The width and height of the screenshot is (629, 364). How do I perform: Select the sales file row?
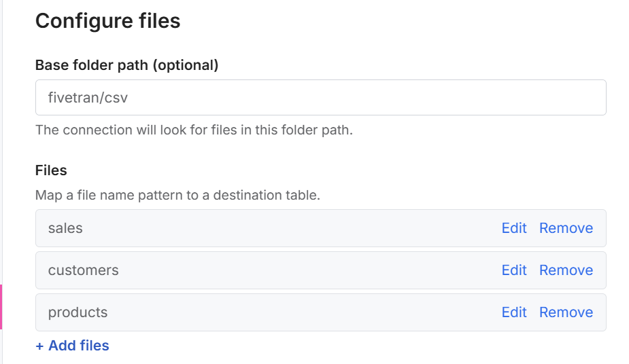coord(272,228)
